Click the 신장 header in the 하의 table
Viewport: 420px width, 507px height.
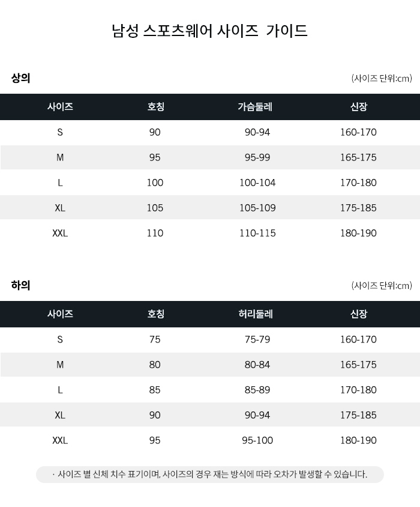pos(359,314)
